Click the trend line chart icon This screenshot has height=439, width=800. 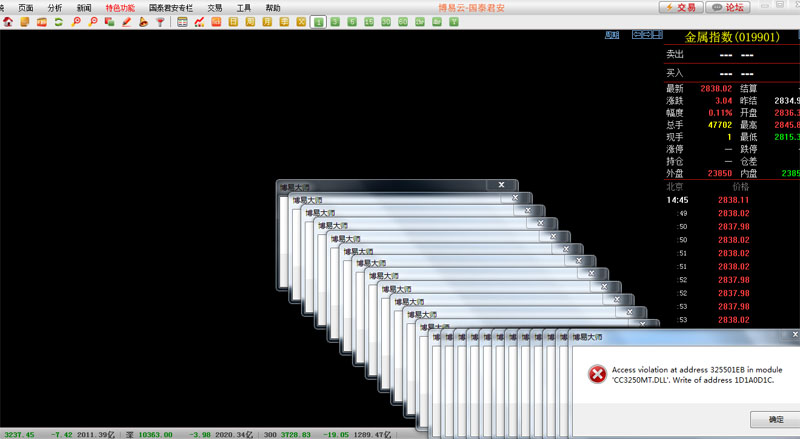point(199,22)
